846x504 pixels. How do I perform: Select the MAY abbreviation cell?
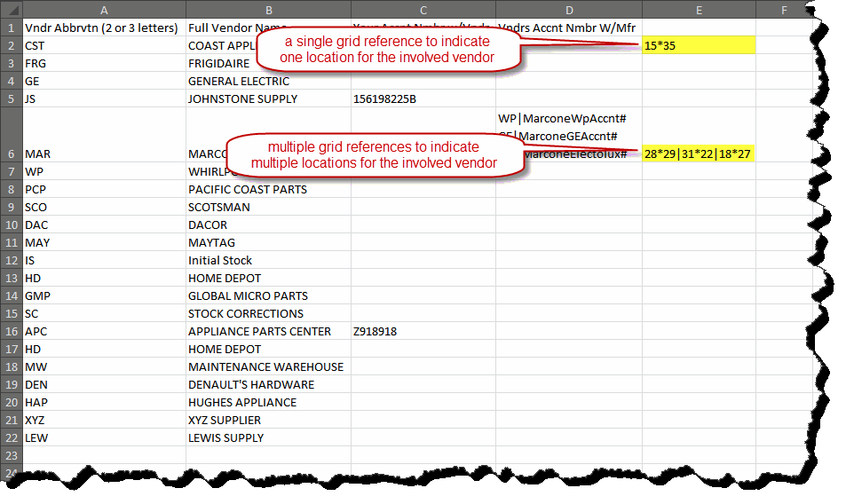[104, 242]
